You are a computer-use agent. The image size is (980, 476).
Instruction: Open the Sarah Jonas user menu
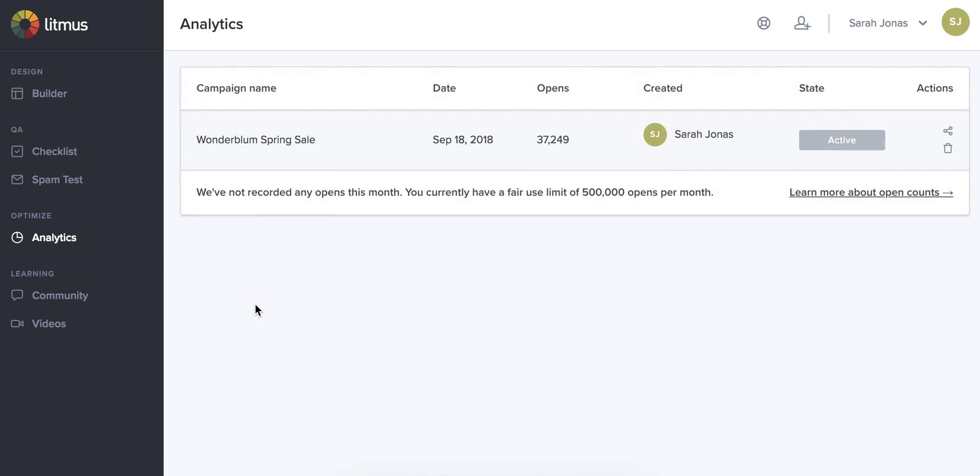[x=878, y=23]
